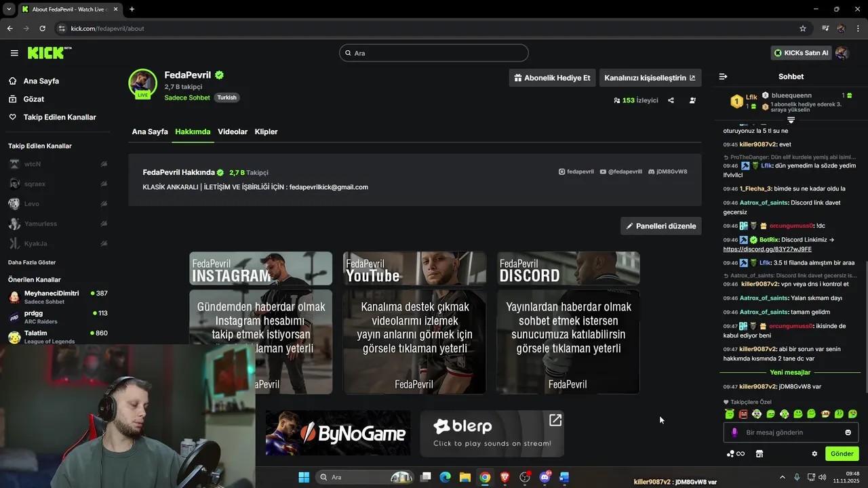Switch to the Videolar tab
Image resolution: width=868 pixels, height=488 pixels.
coord(233,131)
